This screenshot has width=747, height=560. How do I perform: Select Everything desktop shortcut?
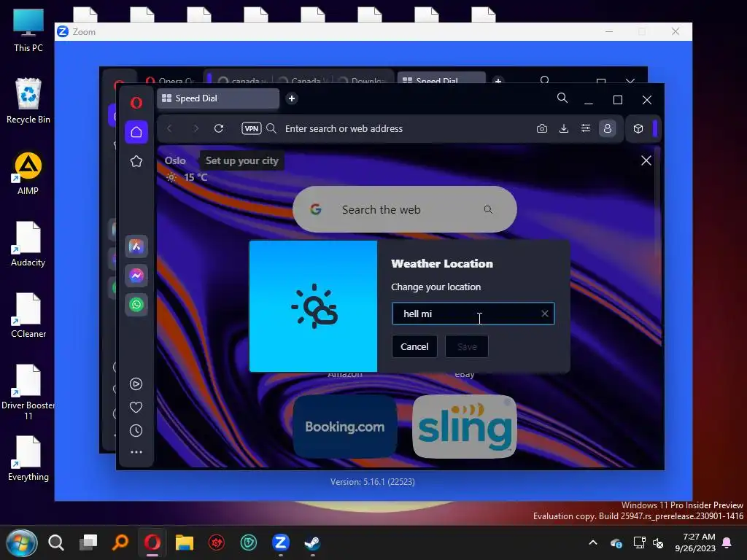[x=28, y=459]
